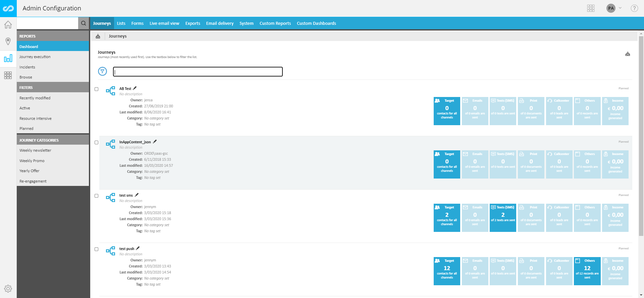
Task: Check the test sms journey checkbox
Action: [97, 196]
